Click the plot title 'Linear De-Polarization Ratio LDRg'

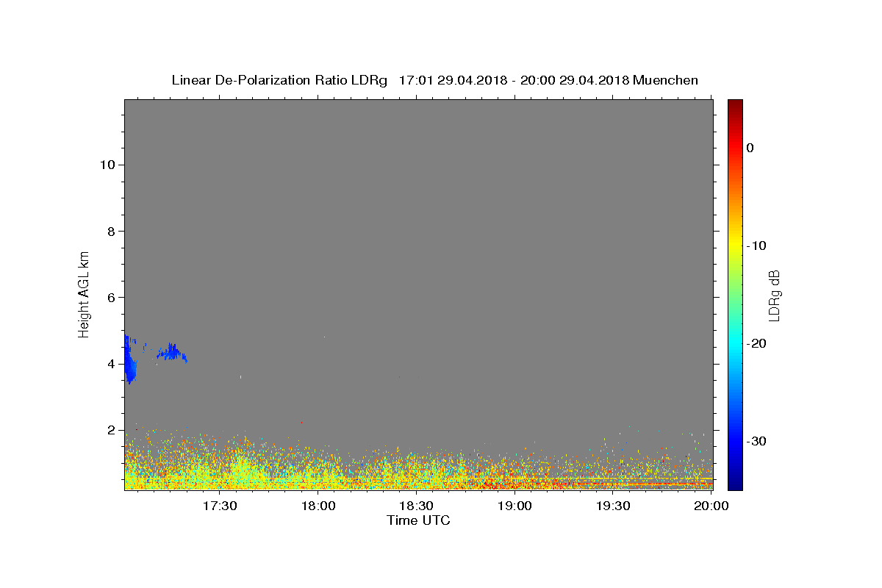click(279, 80)
